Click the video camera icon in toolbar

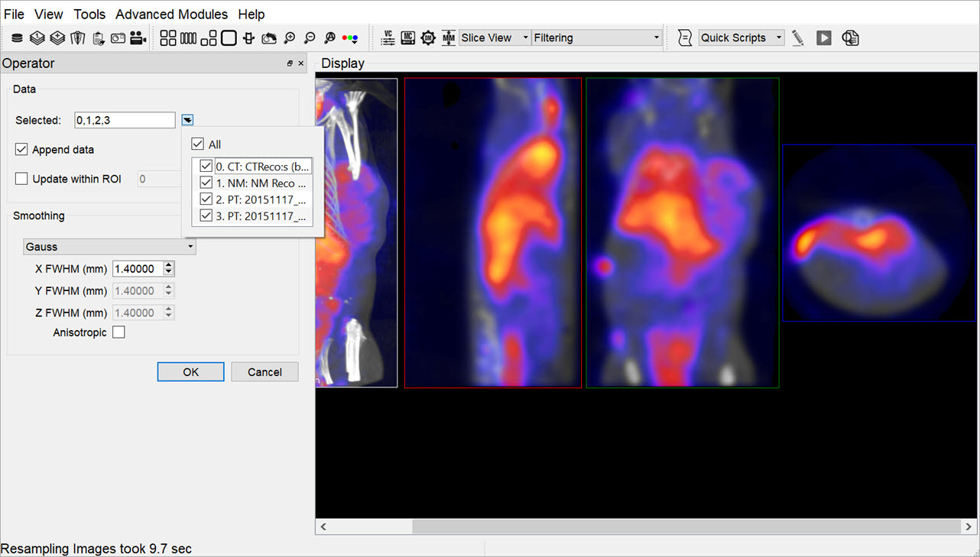click(x=138, y=38)
